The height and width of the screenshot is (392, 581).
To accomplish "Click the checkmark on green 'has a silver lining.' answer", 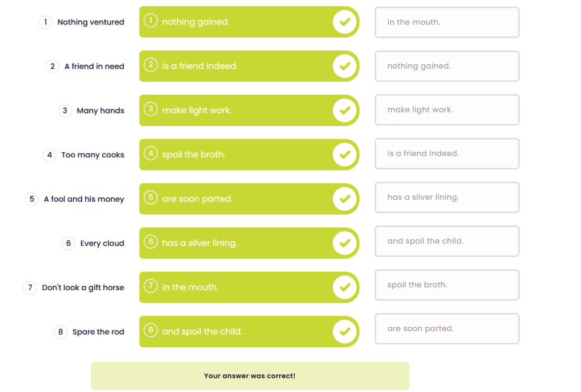I will point(344,243).
